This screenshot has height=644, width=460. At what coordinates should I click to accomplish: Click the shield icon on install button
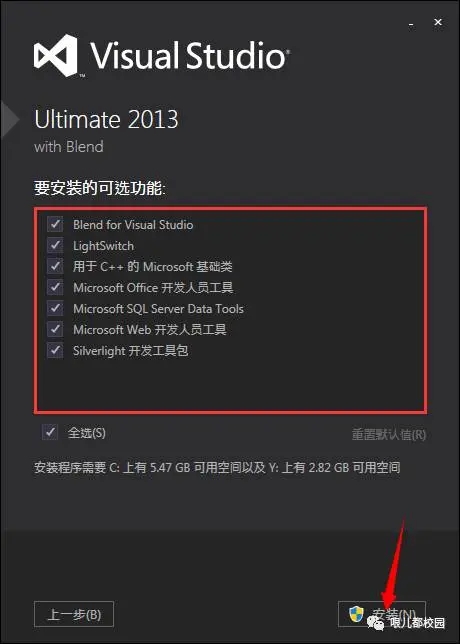tap(356, 614)
